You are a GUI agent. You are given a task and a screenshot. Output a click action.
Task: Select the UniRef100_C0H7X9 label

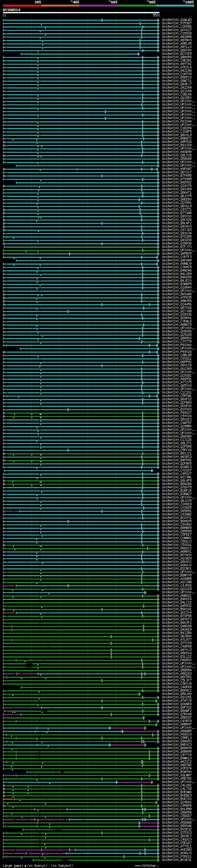177,74
